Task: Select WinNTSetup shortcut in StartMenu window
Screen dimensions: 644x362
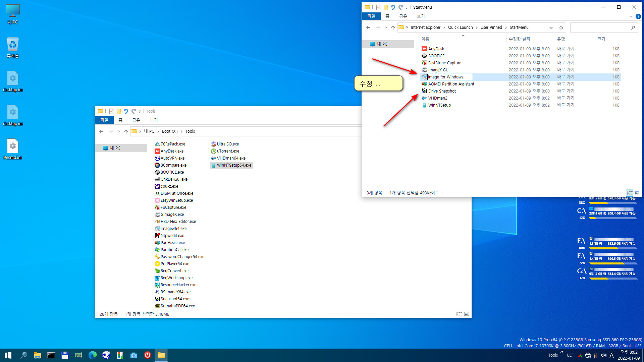Action: pyautogui.click(x=439, y=105)
